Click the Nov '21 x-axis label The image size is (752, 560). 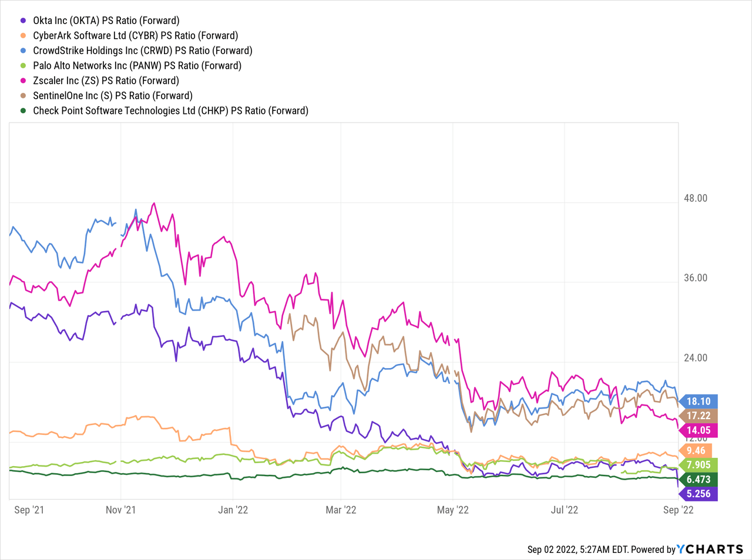click(121, 510)
